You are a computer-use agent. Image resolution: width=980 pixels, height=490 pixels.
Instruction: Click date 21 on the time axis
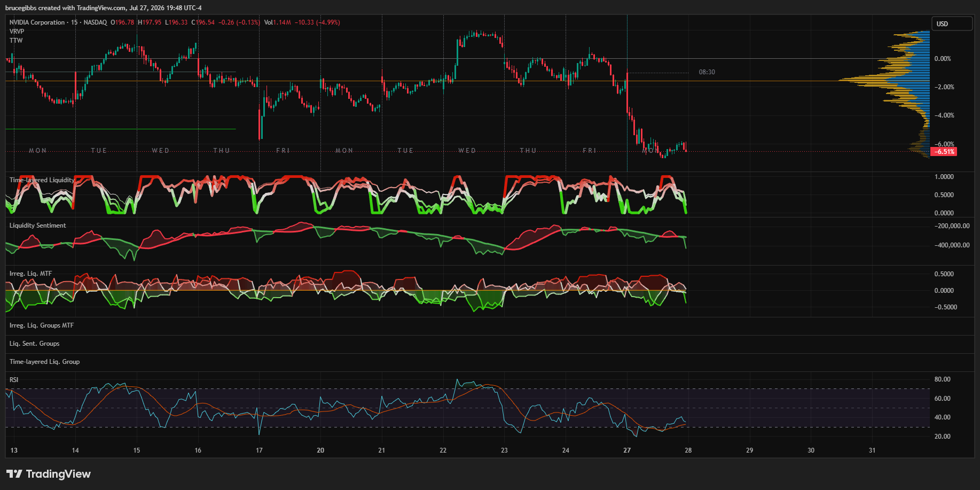[382, 450]
